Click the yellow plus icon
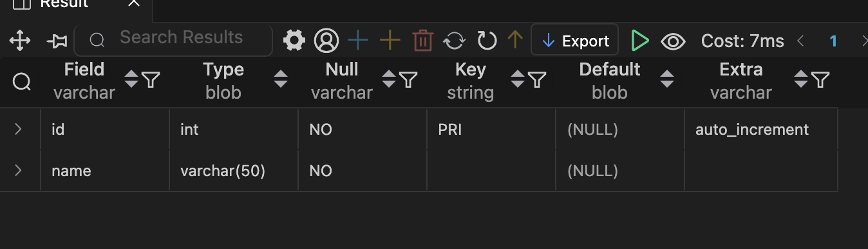 click(390, 41)
